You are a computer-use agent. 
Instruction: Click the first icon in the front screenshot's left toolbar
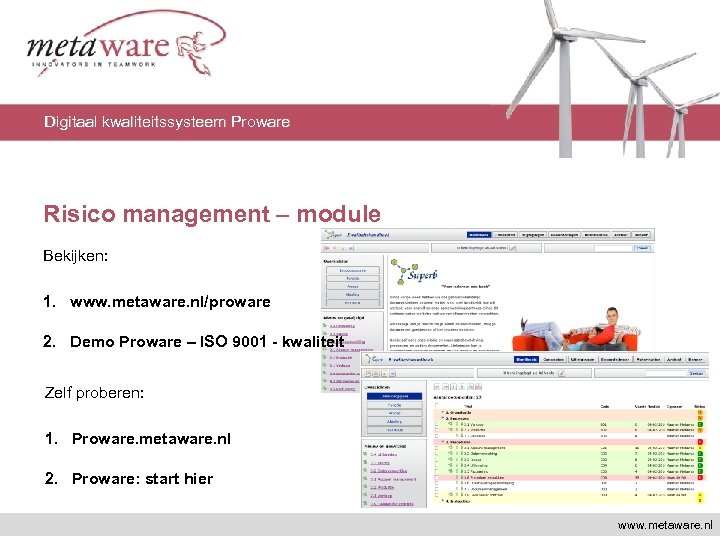368,373
